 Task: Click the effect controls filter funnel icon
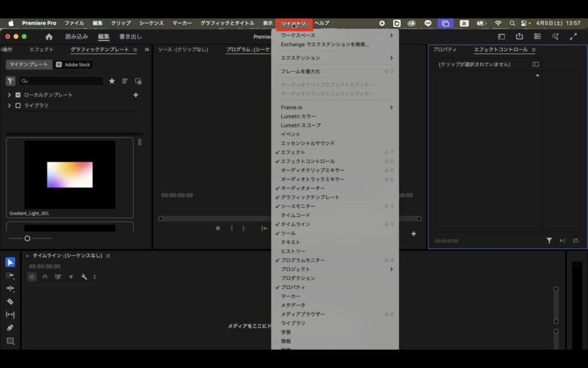[x=549, y=241]
